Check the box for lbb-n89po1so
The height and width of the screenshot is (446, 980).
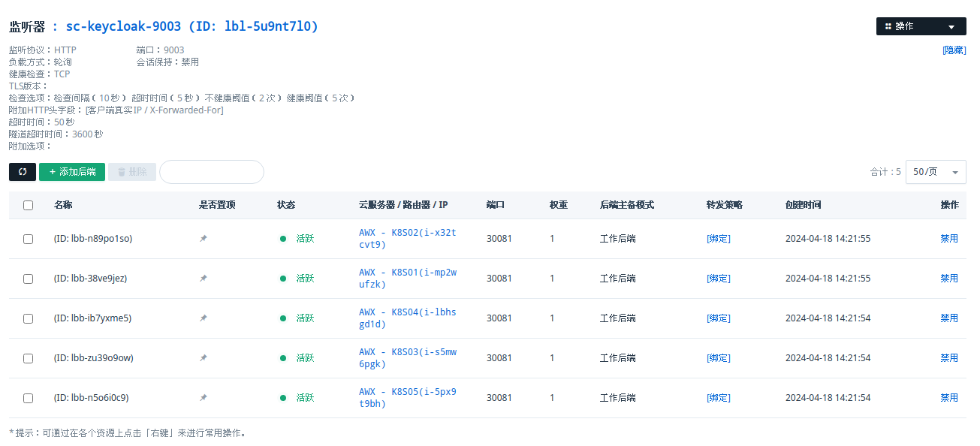pyautogui.click(x=28, y=239)
